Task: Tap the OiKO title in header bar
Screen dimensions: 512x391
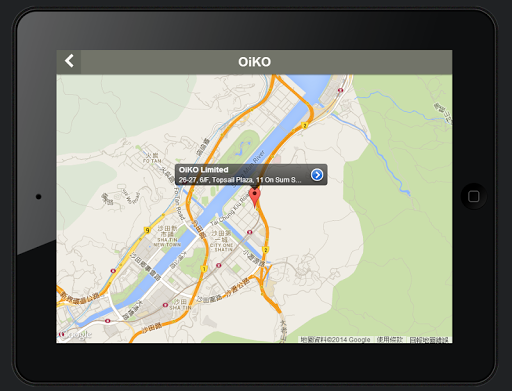Action: [254, 62]
